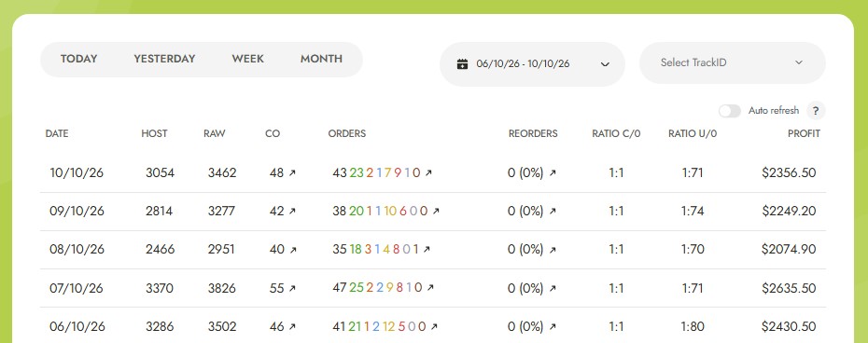The height and width of the screenshot is (343, 868).
Task: Open CO arrow link for 09/10/26 row
Action: click(x=292, y=212)
